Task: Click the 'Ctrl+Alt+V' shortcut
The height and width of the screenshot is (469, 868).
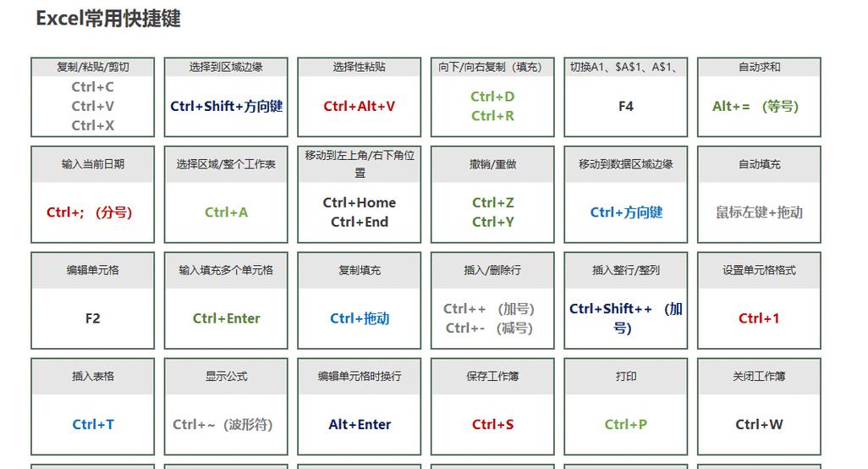Action: [x=360, y=107]
